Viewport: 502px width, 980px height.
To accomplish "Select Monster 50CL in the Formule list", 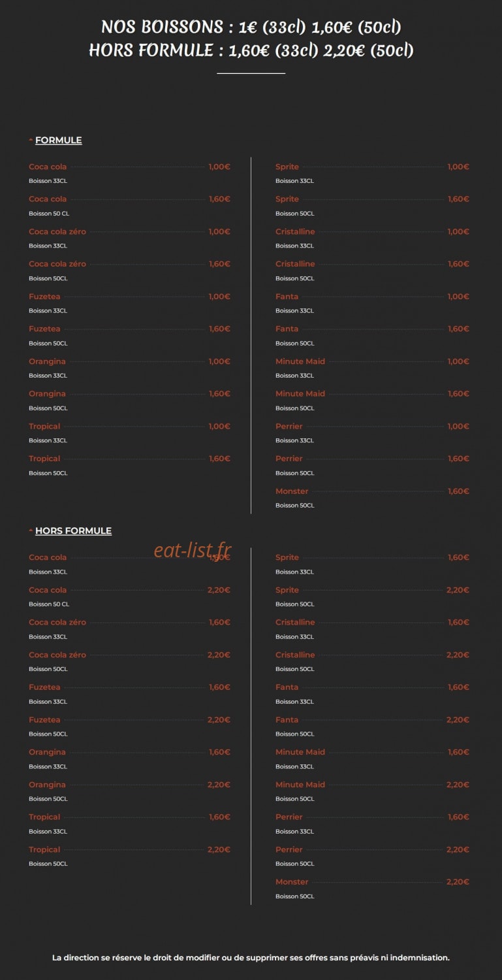I will (x=372, y=498).
